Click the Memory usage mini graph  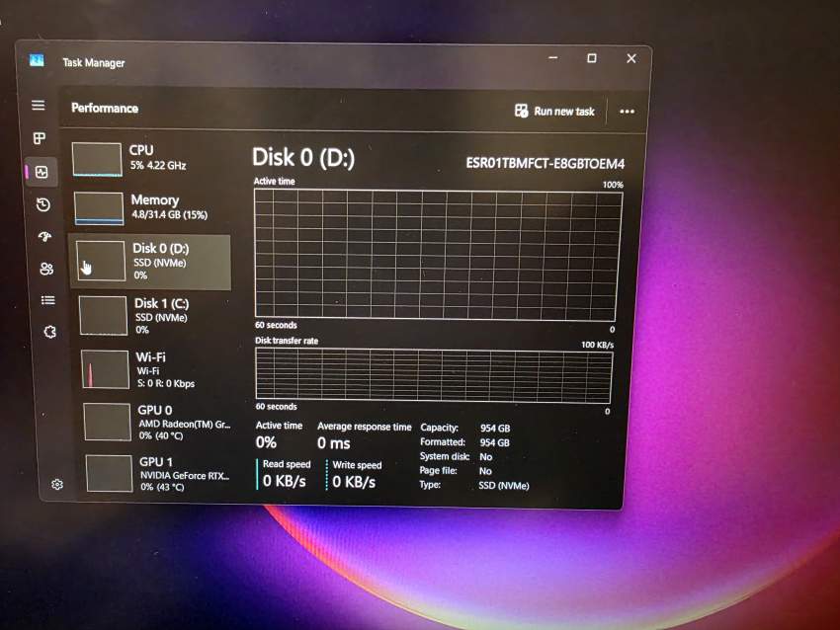[99, 208]
